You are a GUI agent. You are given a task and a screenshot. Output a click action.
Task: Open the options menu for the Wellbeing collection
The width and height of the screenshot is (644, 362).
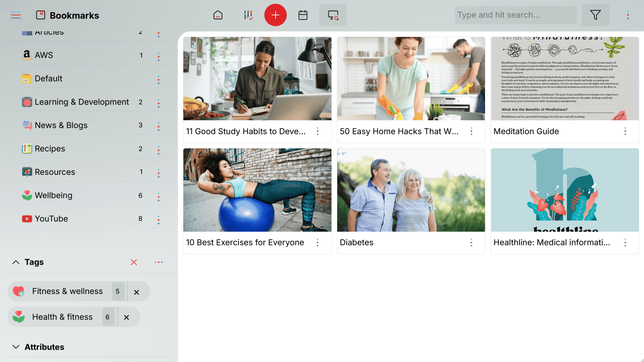158,195
